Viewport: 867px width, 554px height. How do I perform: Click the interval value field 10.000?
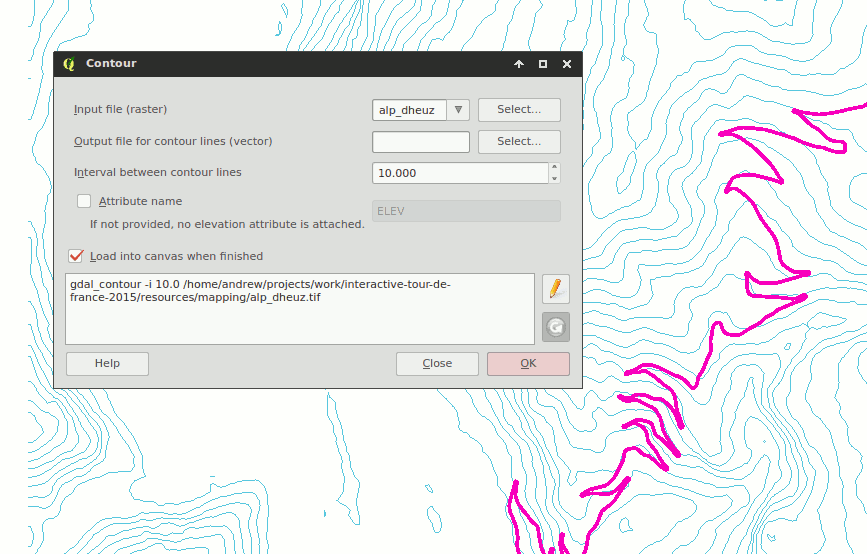[461, 173]
